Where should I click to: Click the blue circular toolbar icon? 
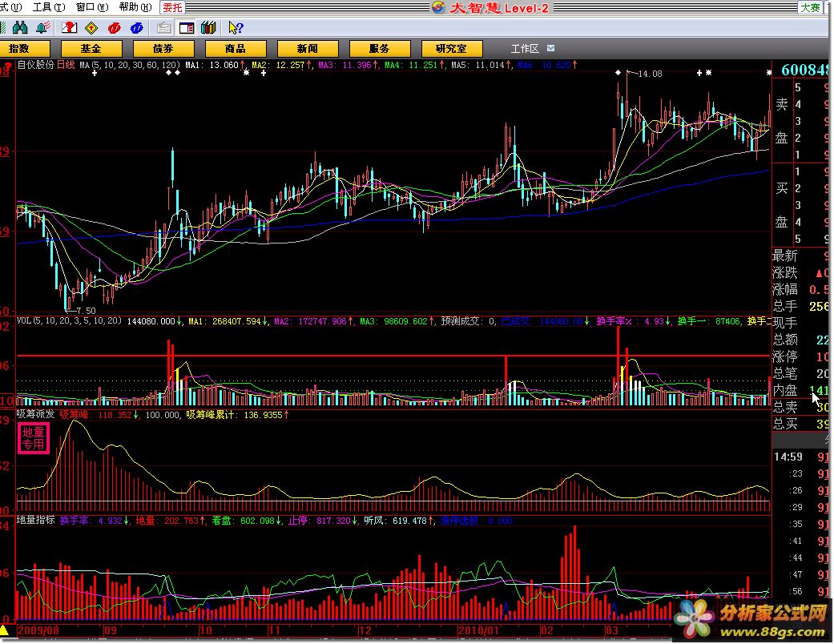pyautogui.click(x=137, y=28)
